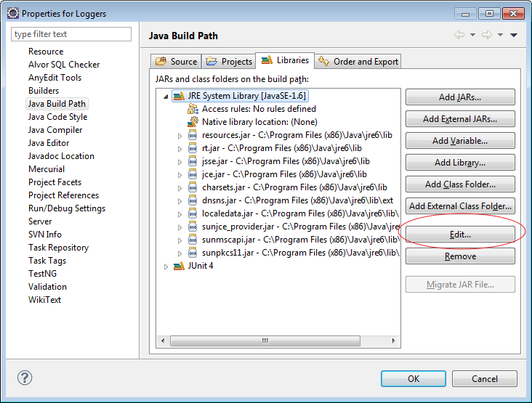Open Java Code Style page
This screenshot has height=403, width=532.
[57, 117]
